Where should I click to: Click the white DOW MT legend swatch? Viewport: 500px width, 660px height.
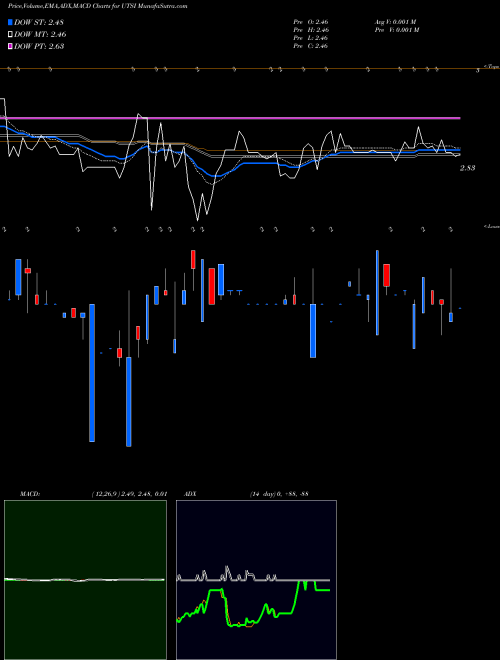coord(10,35)
